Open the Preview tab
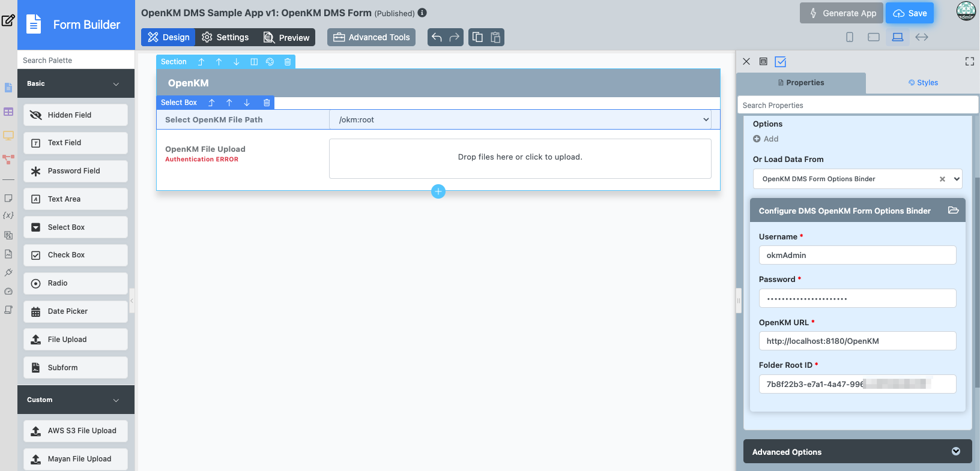This screenshot has width=980, height=471. (286, 37)
